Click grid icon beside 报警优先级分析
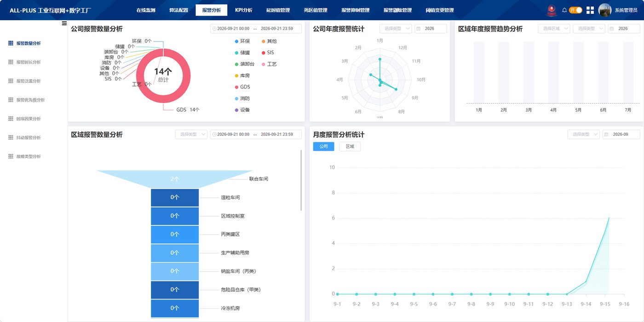Image resolution: width=644 pixels, height=322 pixels. 11,100
